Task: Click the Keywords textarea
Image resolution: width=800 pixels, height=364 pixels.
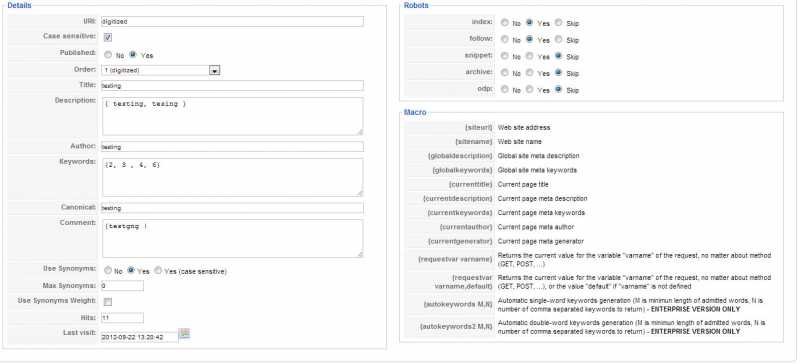Action: coord(233,177)
